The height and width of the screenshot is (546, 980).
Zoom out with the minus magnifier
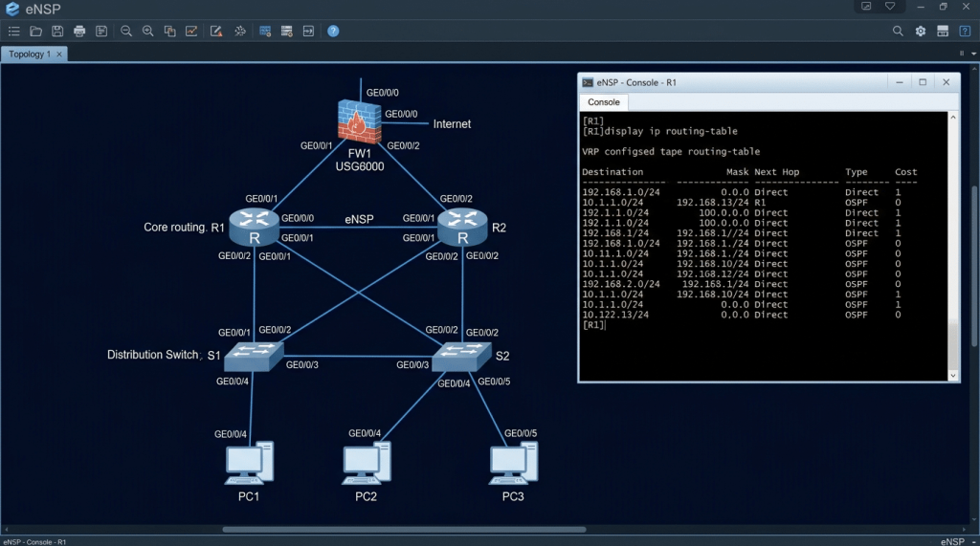click(x=126, y=31)
